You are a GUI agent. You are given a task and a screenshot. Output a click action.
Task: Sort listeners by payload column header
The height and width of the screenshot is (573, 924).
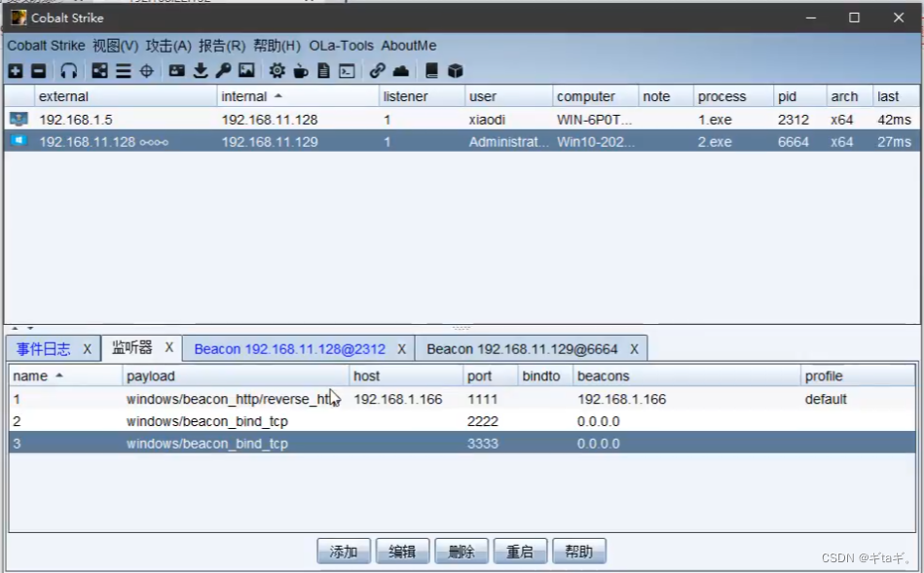[236, 376]
